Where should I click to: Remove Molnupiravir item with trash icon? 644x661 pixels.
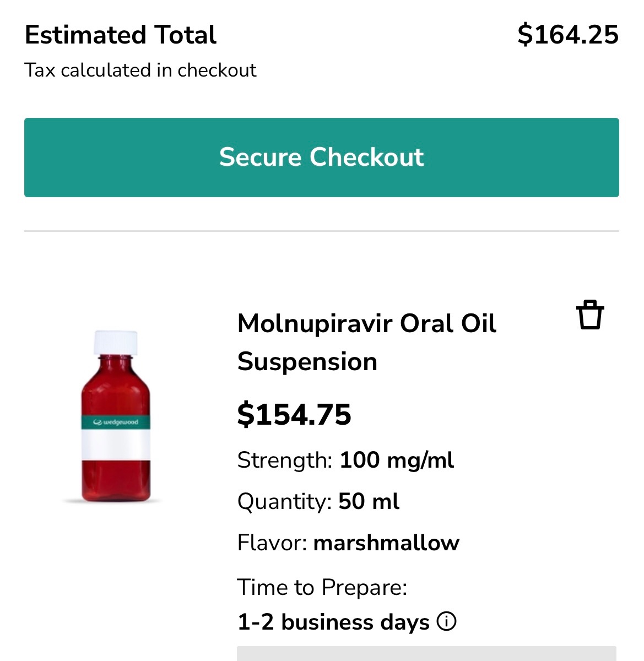590,315
